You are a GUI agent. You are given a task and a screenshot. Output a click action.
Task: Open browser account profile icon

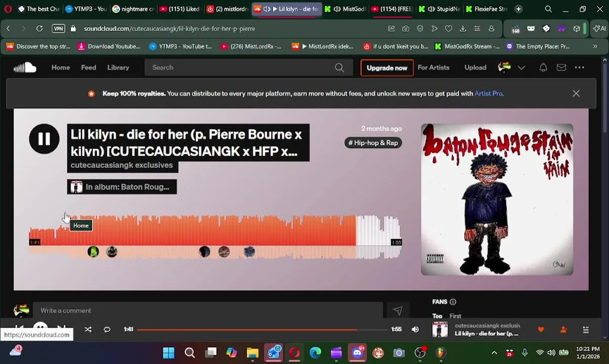click(491, 29)
